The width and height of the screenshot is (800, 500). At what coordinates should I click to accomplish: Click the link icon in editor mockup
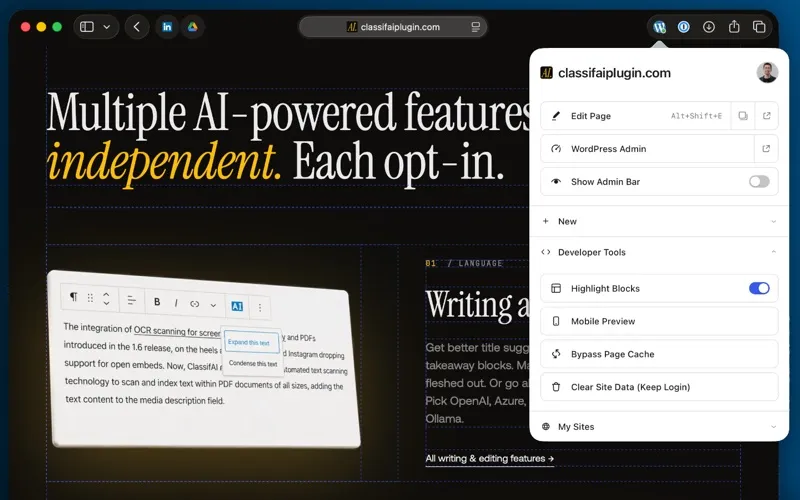[194, 304]
